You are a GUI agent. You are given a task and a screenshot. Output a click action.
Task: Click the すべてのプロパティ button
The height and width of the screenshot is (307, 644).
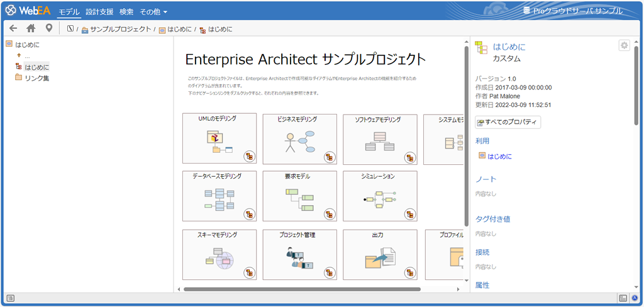(x=508, y=122)
